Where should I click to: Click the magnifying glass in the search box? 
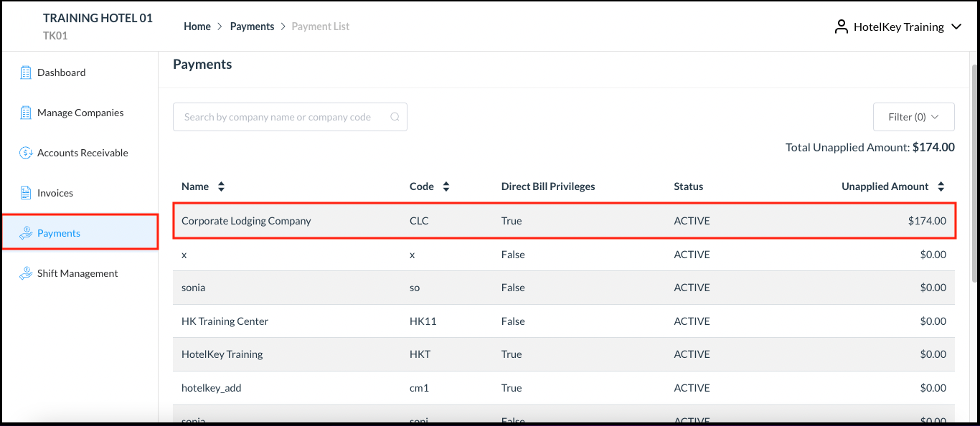(x=395, y=116)
